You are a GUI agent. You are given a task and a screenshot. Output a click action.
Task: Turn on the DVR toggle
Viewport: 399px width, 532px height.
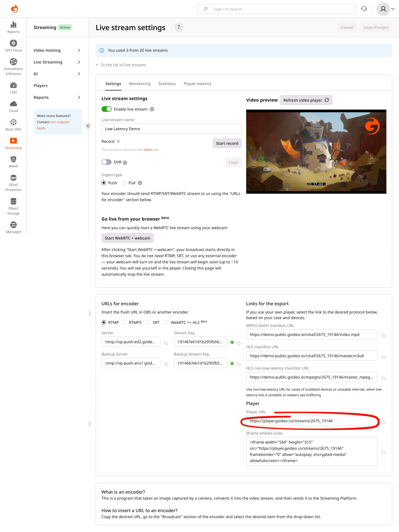(x=106, y=162)
